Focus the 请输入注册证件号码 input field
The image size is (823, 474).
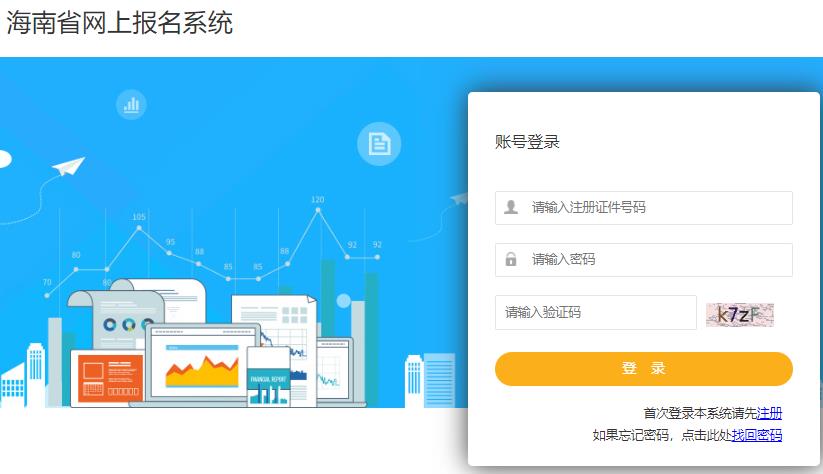point(643,208)
